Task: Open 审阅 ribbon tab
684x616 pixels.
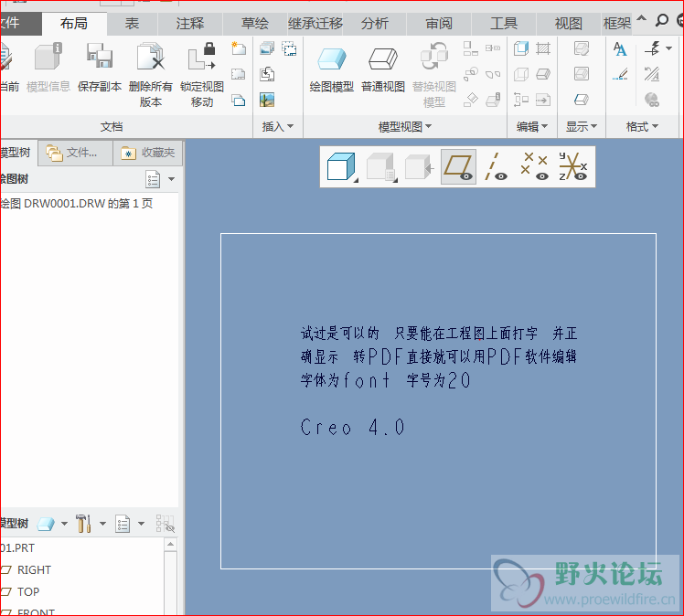Action: (439, 24)
